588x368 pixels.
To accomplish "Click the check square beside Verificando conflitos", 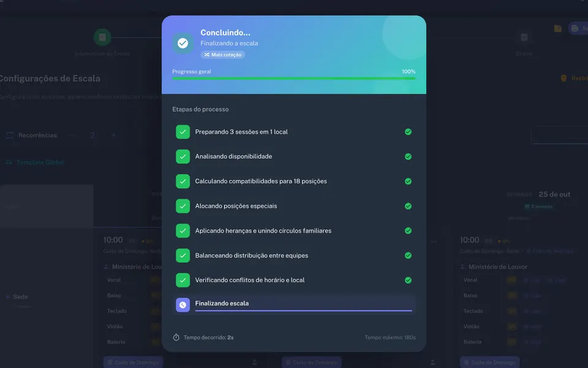I will click(x=183, y=280).
